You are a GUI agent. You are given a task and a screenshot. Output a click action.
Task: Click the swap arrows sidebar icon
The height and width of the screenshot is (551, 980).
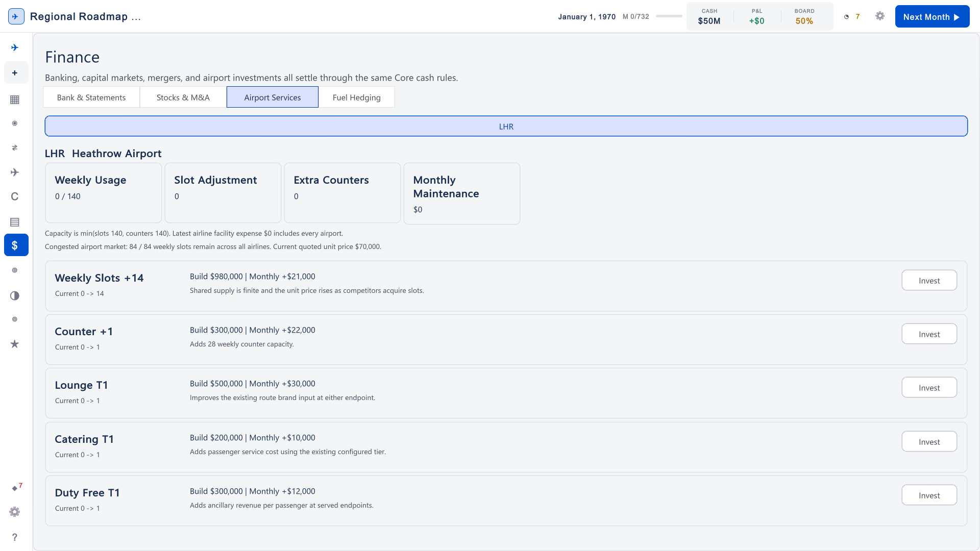pyautogui.click(x=15, y=148)
